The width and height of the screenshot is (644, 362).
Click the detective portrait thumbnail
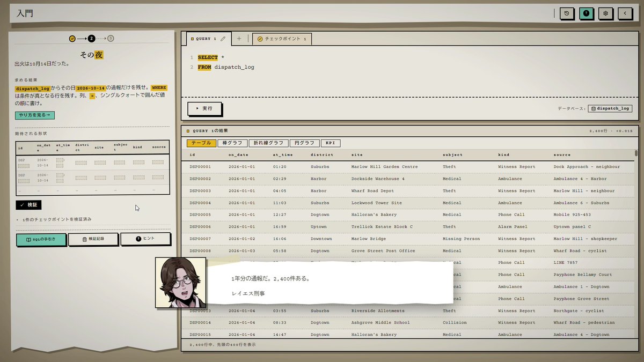click(180, 283)
